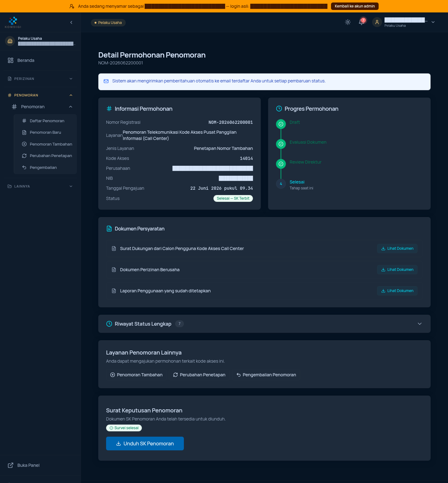Viewport: 448px width, 483px height.
Task: Collapse the sidebar with the chevron icon
Action: 71,22
